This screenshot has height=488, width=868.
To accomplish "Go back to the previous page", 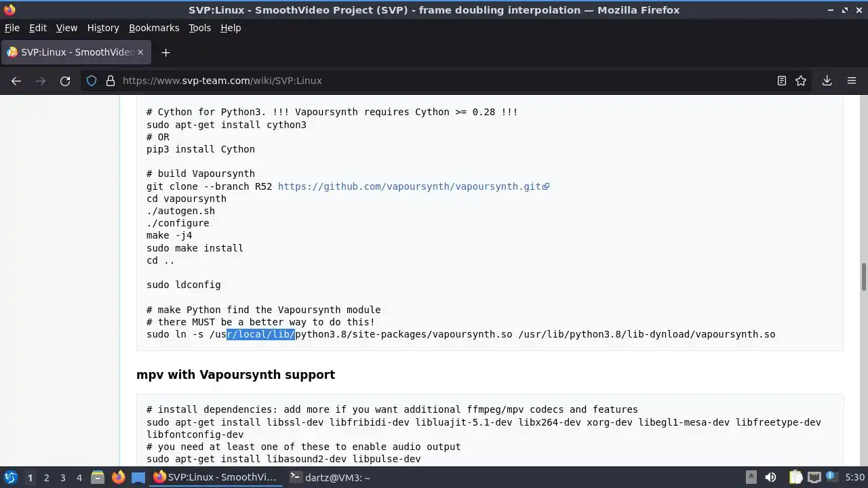I will 16,81.
